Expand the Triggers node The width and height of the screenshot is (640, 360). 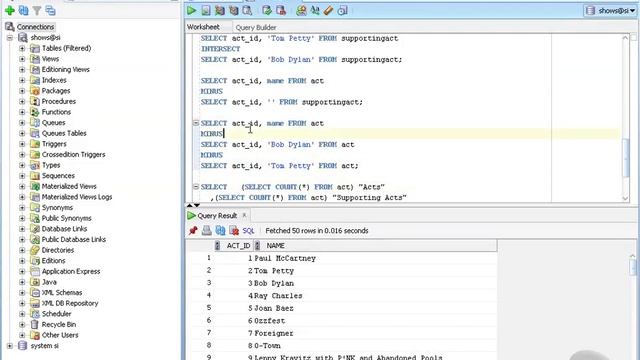pos(22,144)
